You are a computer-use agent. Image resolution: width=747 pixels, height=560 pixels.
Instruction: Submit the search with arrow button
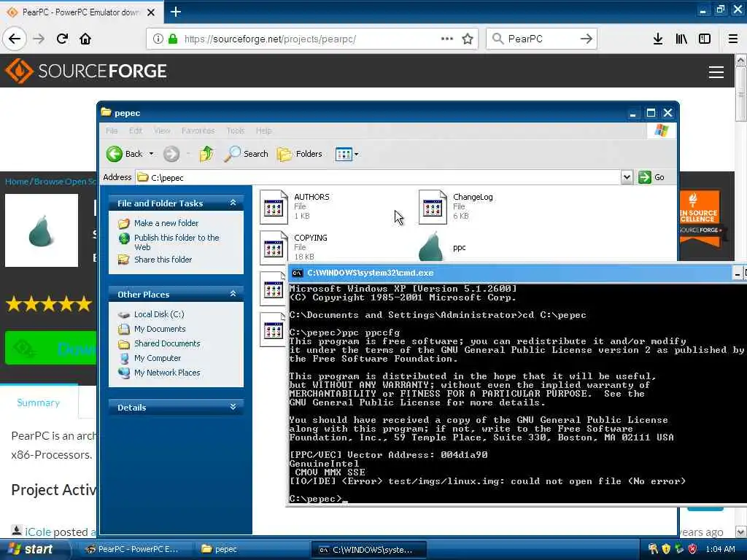click(x=586, y=39)
